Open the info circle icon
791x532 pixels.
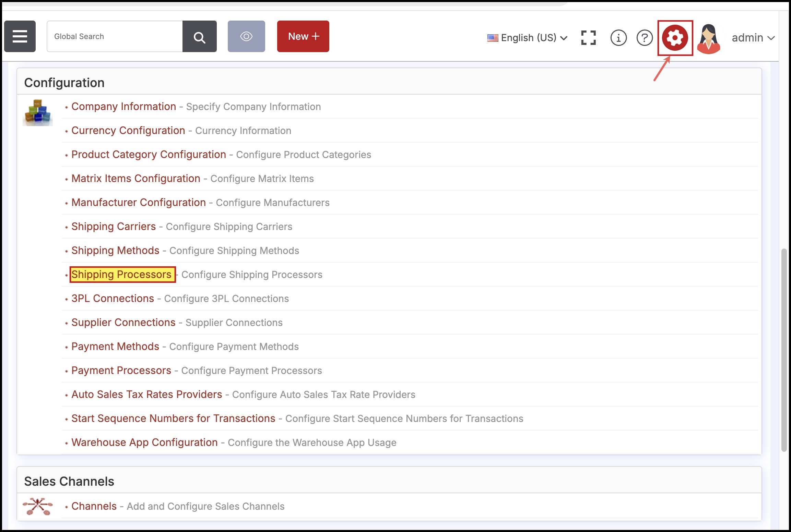coord(618,38)
